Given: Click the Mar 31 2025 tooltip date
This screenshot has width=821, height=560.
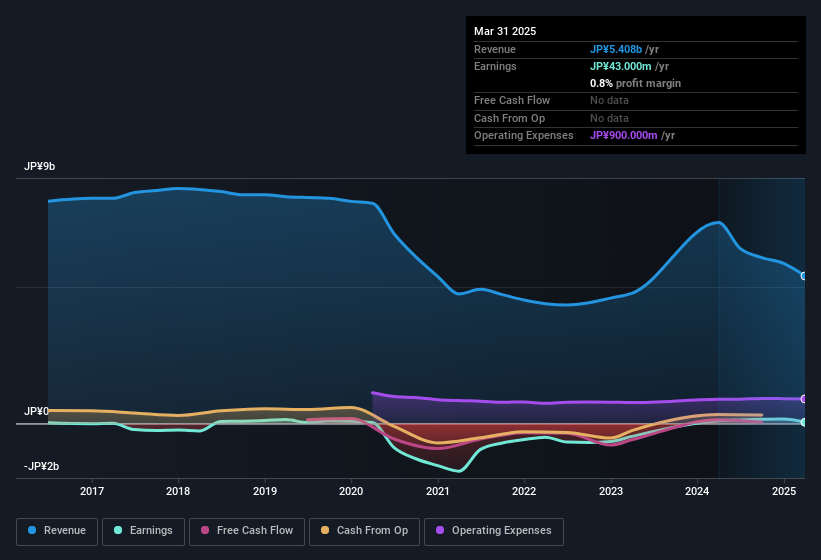Looking at the screenshot, I should [505, 31].
